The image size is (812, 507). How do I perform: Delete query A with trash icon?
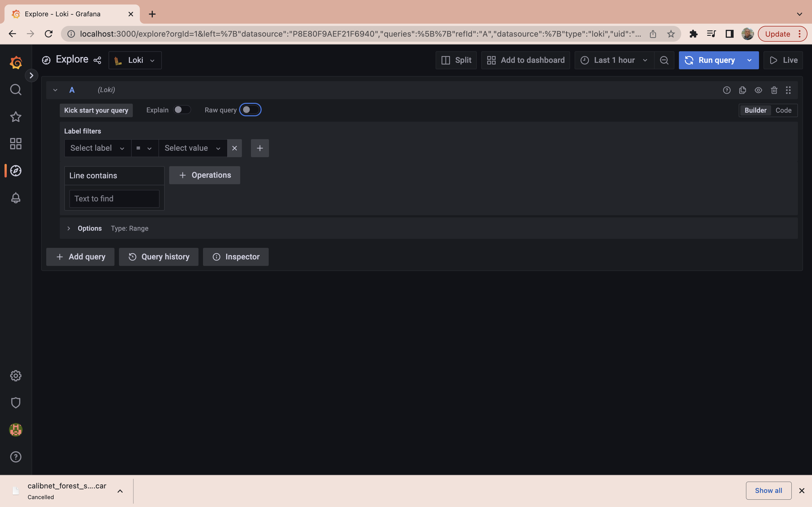[774, 90]
